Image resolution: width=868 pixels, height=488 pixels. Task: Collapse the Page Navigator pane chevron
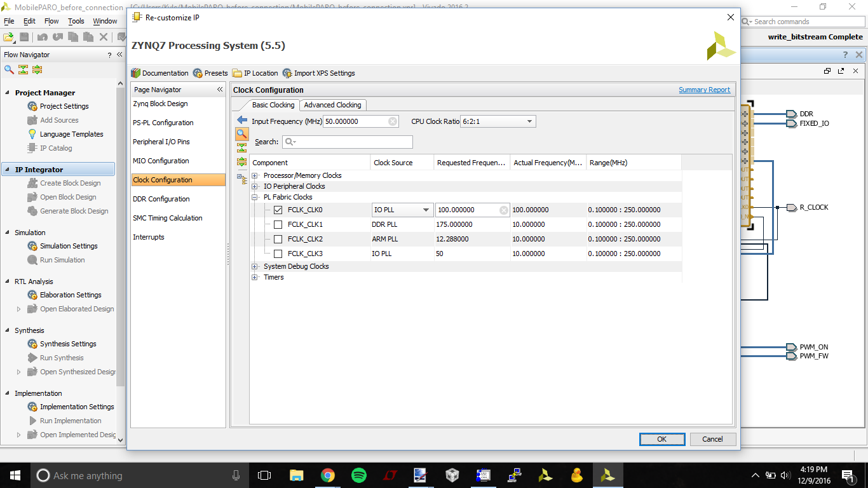point(220,90)
